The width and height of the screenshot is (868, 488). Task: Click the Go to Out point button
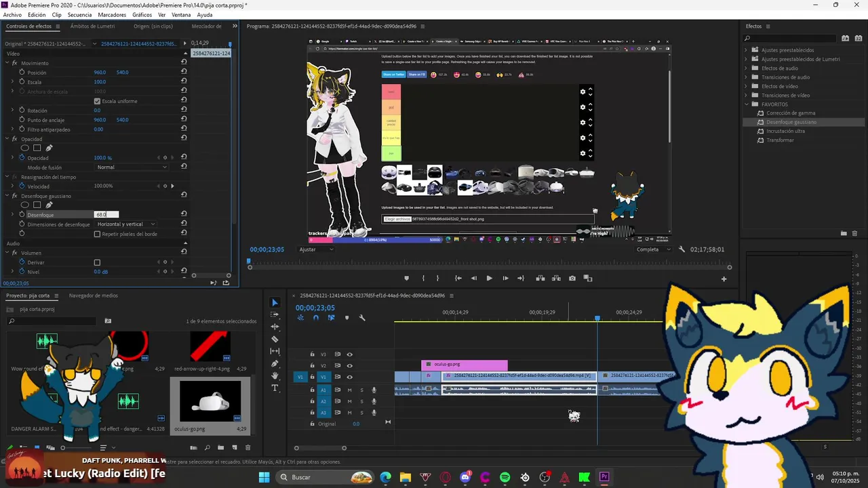pos(521,278)
